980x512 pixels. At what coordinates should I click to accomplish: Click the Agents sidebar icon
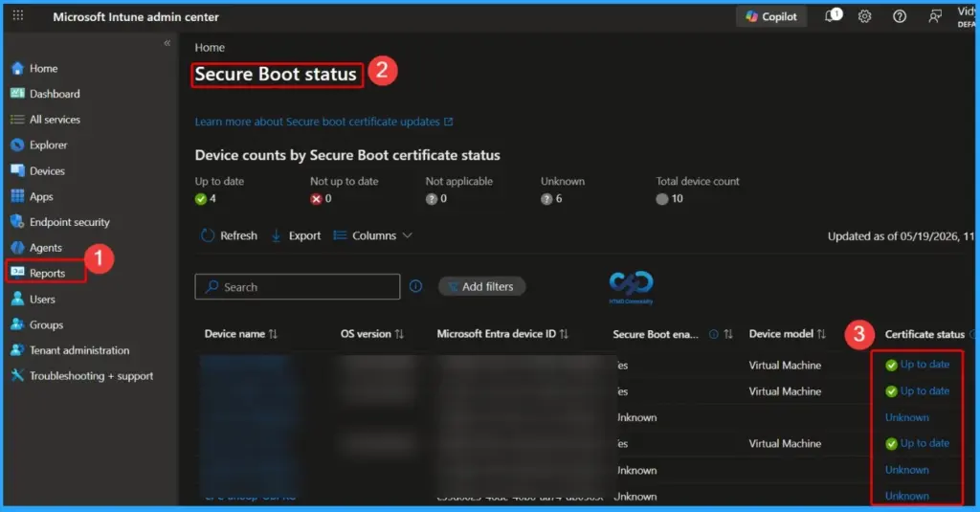[17, 248]
